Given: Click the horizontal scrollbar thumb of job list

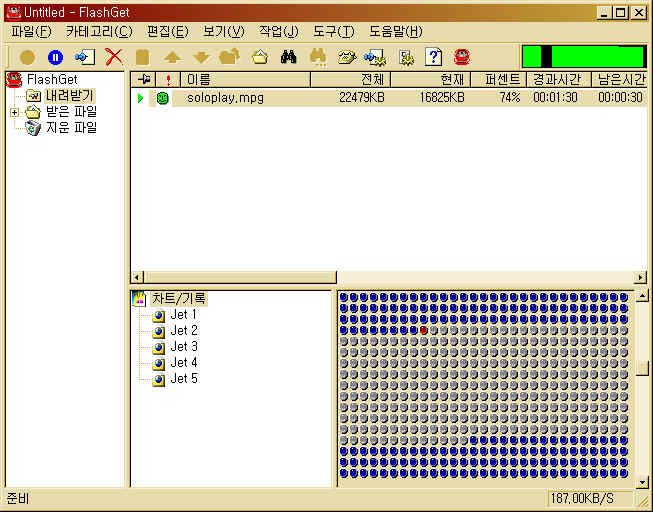Looking at the screenshot, I should (x=240, y=277).
